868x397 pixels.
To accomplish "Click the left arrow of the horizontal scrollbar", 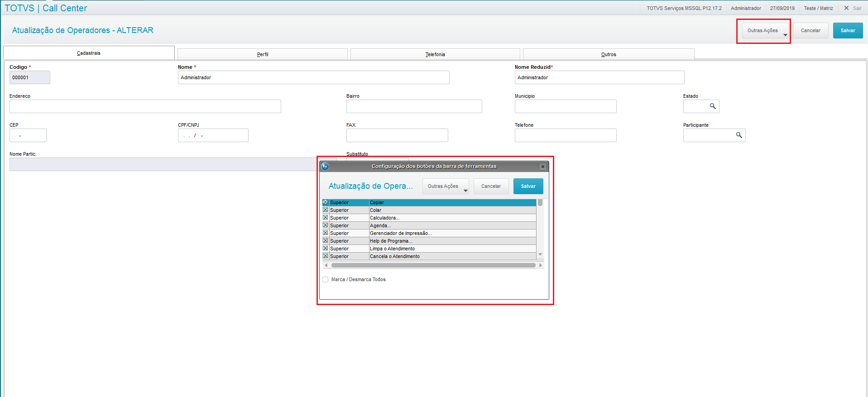I will coord(326,265).
